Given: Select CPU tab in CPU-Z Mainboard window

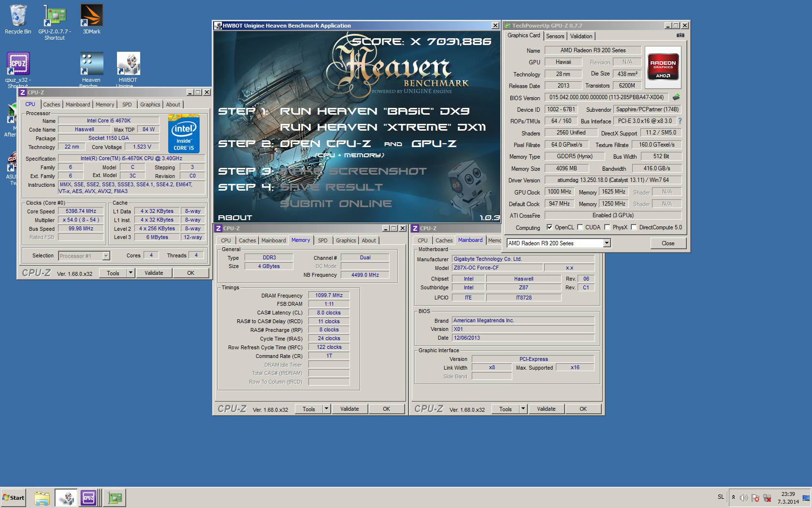Looking at the screenshot, I should click(422, 240).
